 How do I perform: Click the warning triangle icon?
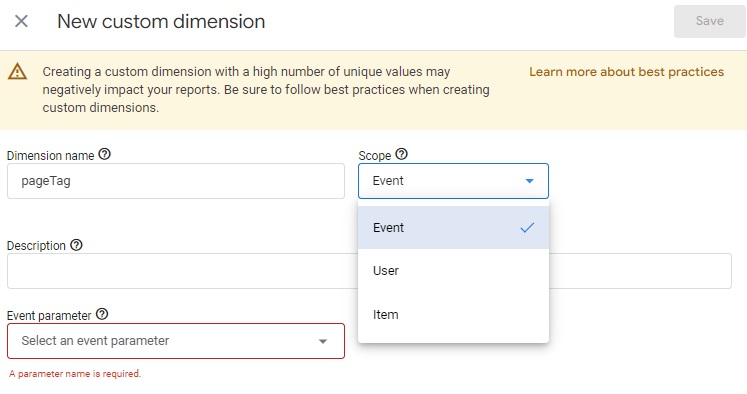[18, 71]
